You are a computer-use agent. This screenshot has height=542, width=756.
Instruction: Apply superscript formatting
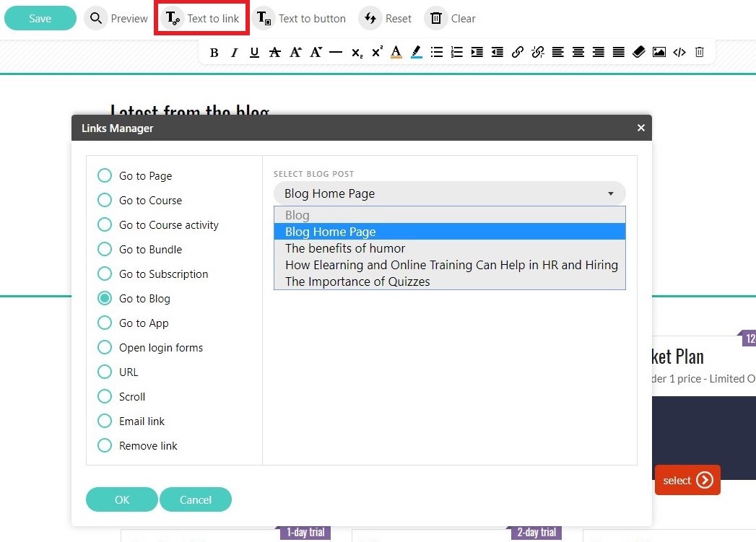click(x=377, y=51)
